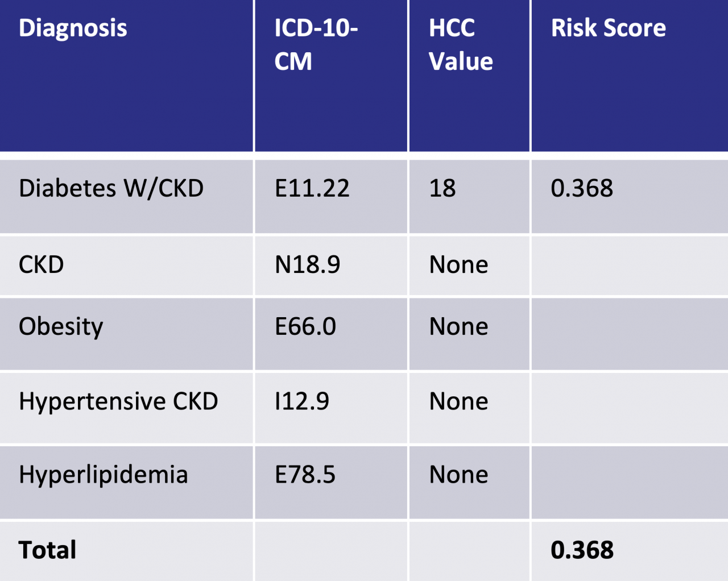Select the E11.22 code cell
Viewport: 728px width, 581px height.
pyautogui.click(x=312, y=189)
